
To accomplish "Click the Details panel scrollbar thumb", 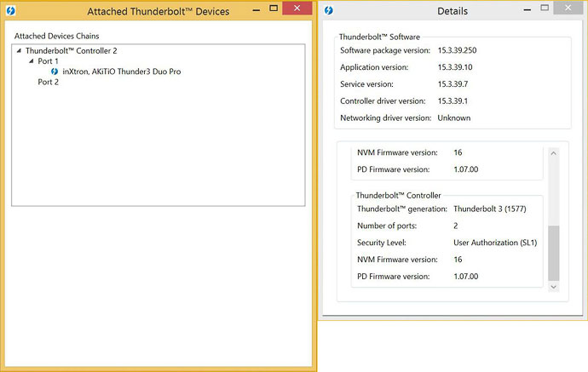I will [x=553, y=252].
